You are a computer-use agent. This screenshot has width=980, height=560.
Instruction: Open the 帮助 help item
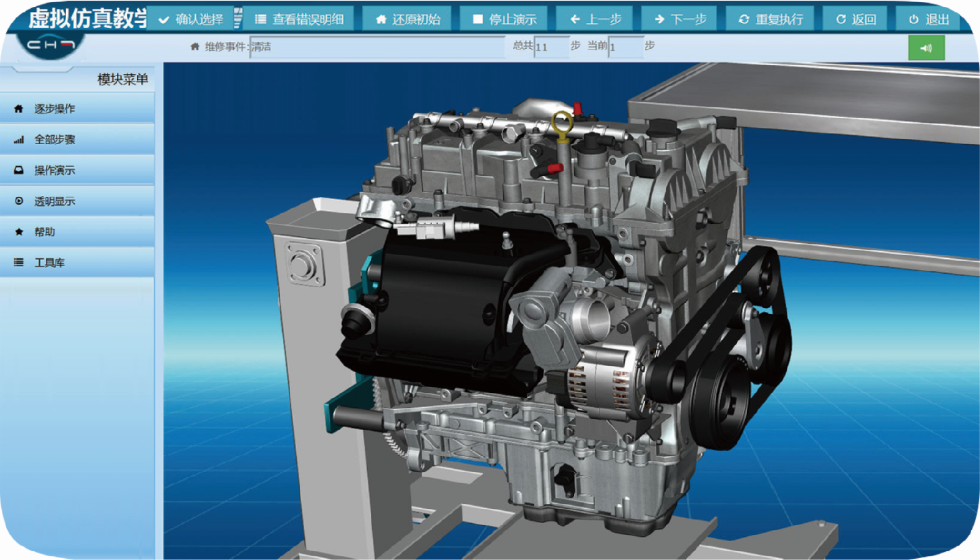click(77, 232)
